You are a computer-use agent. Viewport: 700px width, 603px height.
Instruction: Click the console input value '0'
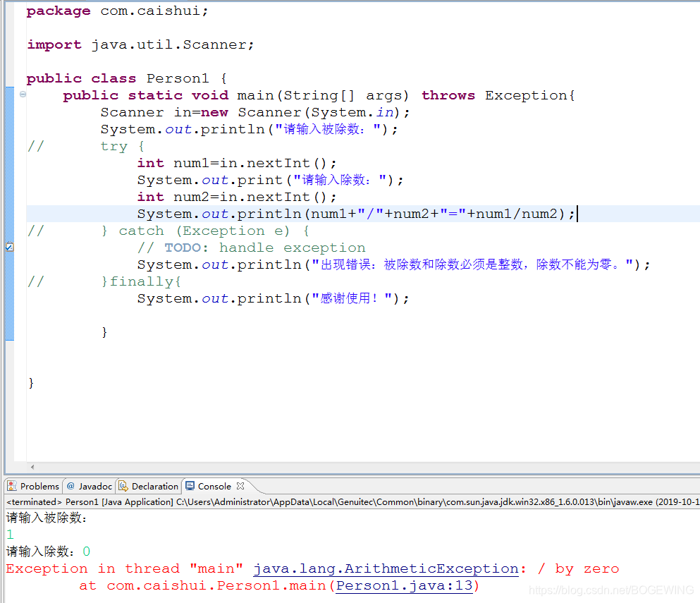pos(87,552)
